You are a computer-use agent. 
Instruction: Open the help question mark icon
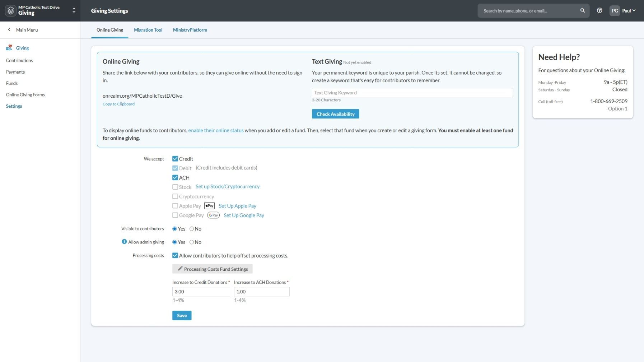pos(599,11)
